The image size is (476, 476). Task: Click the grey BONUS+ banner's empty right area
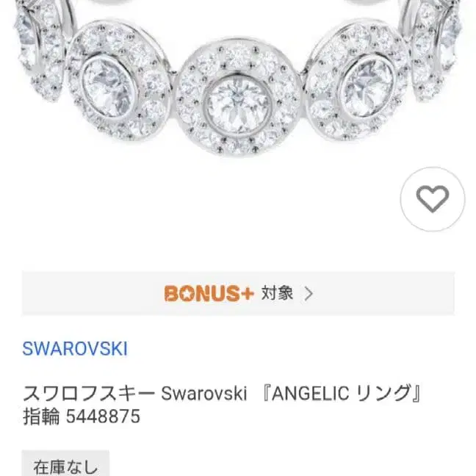coord(384,293)
